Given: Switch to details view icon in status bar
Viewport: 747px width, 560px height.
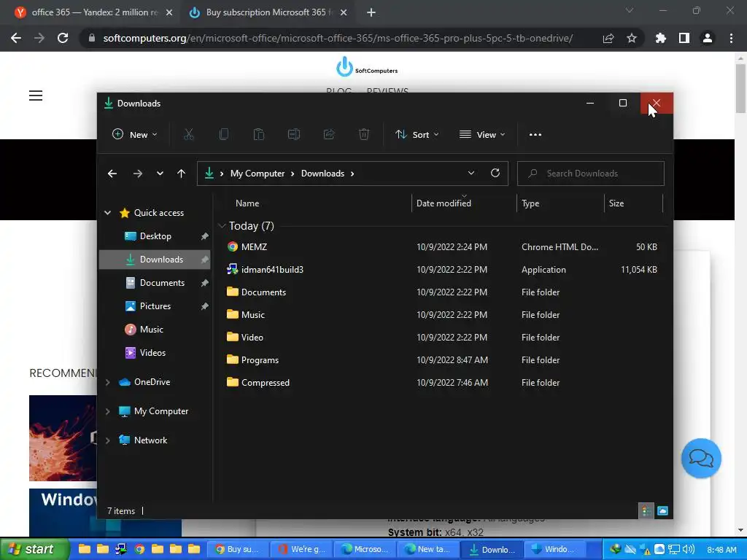Looking at the screenshot, I should coord(646,511).
